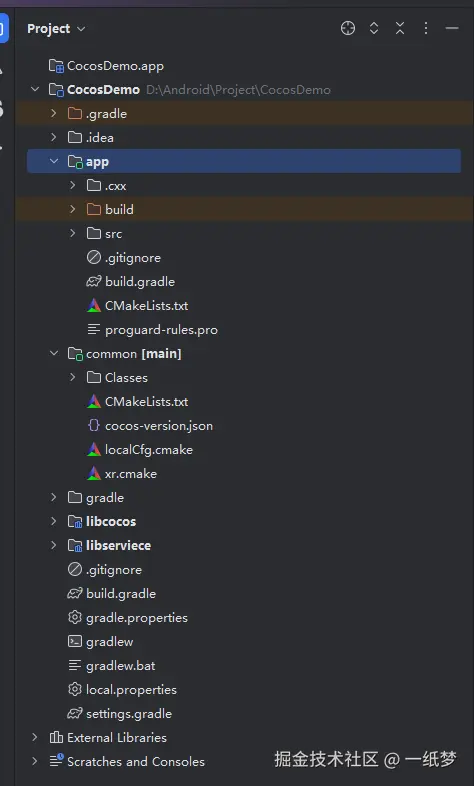Collapse the CocosDemo root folder

tap(35, 90)
